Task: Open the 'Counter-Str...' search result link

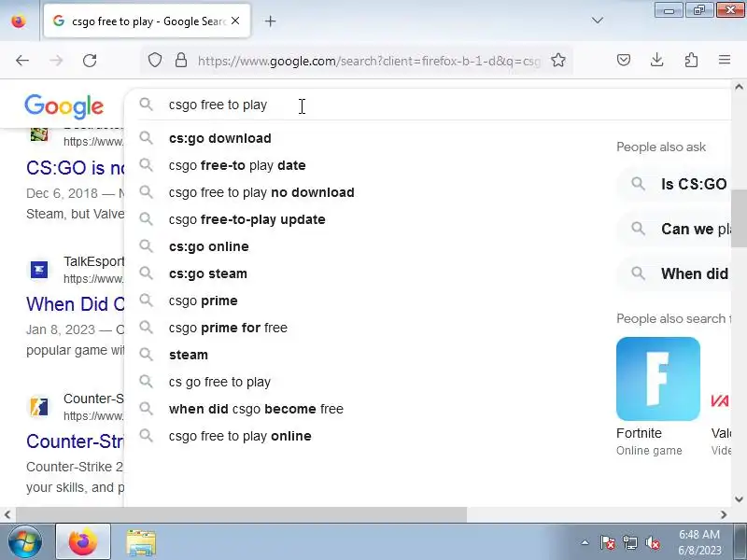Action: [x=76, y=441]
